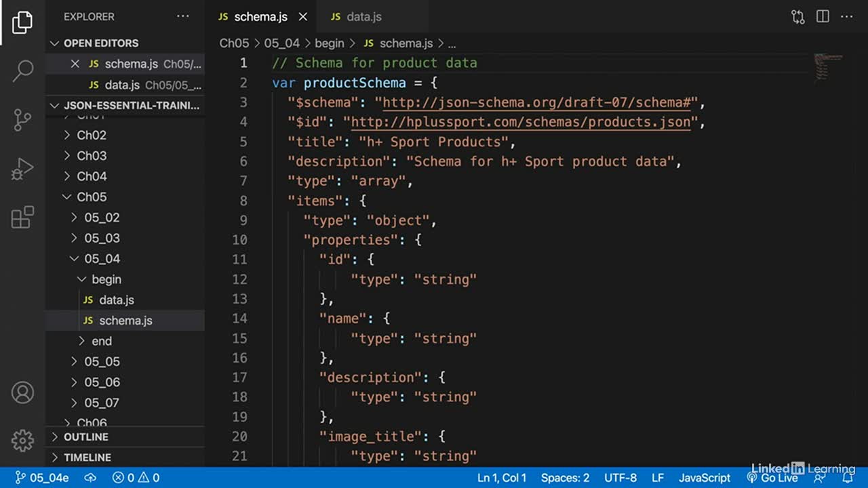
Task: Open the Manage gear menu
Action: point(22,440)
